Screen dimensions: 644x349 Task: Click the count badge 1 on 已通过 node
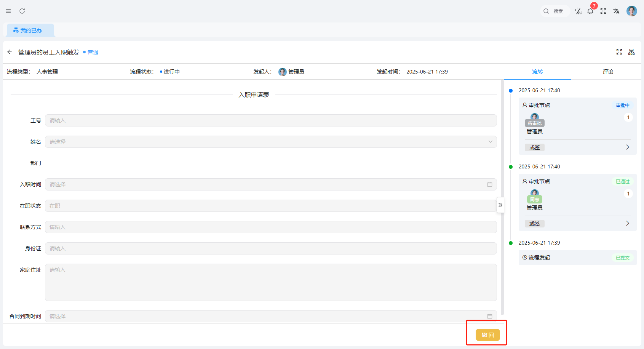point(628,194)
